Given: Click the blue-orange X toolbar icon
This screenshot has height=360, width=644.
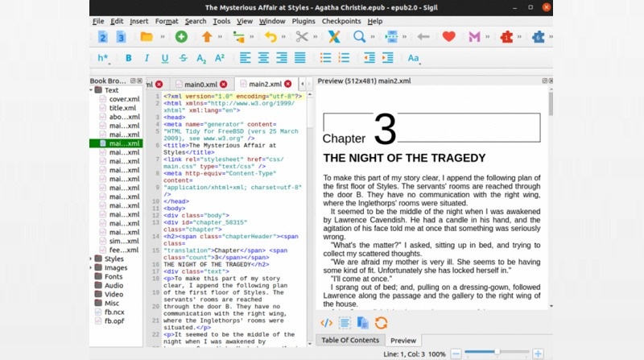Looking at the screenshot, I should pos(334,37).
